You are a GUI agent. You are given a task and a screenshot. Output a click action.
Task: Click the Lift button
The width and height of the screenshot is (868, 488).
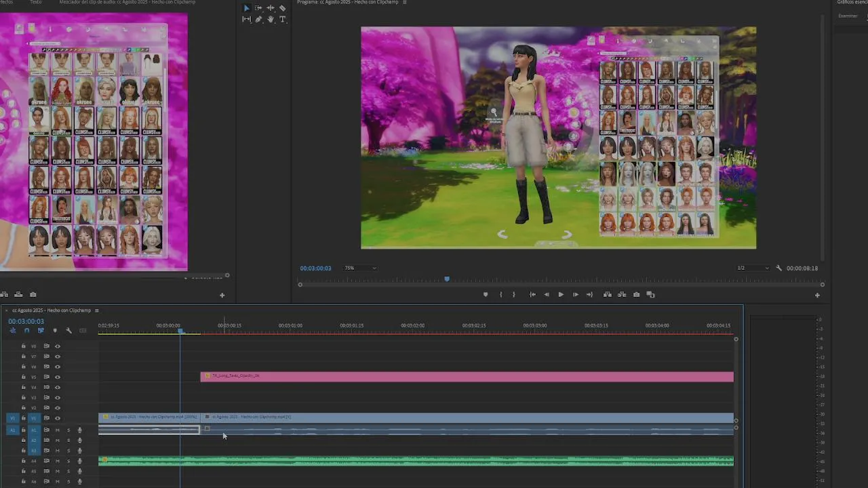608,295
